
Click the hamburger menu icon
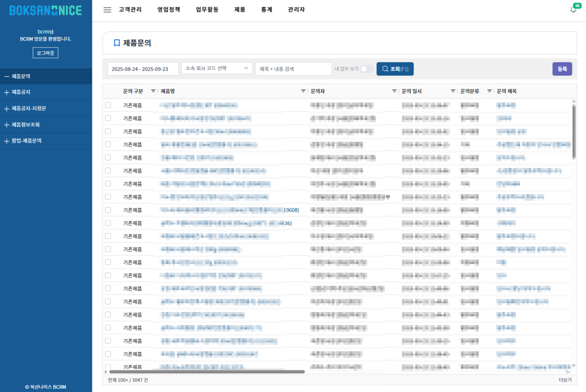107,10
